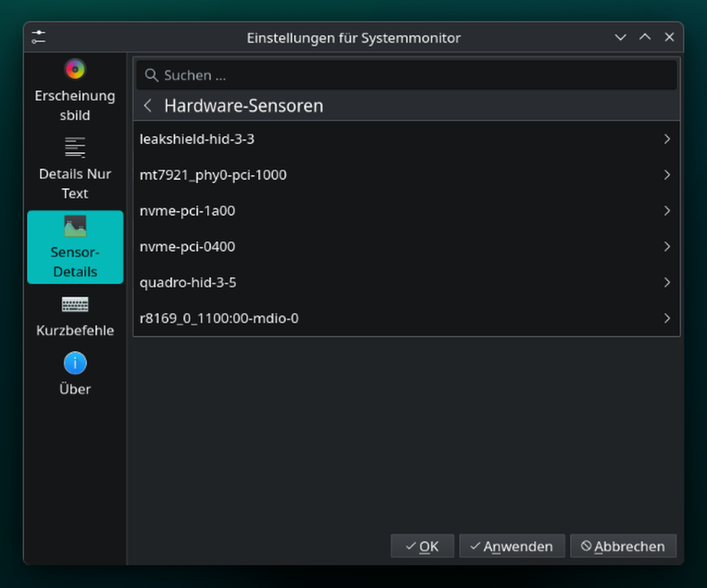The height and width of the screenshot is (588, 707).
Task: Expand the nvme-pci-1a00 chevron
Action: point(667,211)
